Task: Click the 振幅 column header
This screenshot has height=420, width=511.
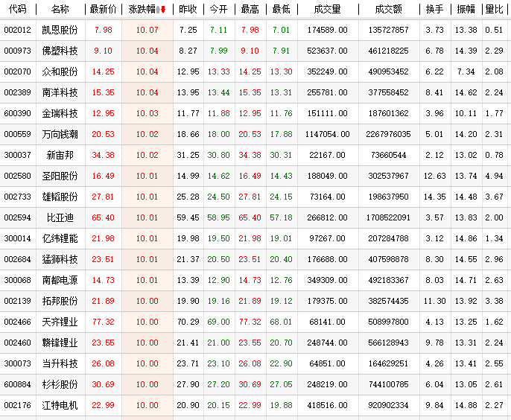Action: click(466, 10)
